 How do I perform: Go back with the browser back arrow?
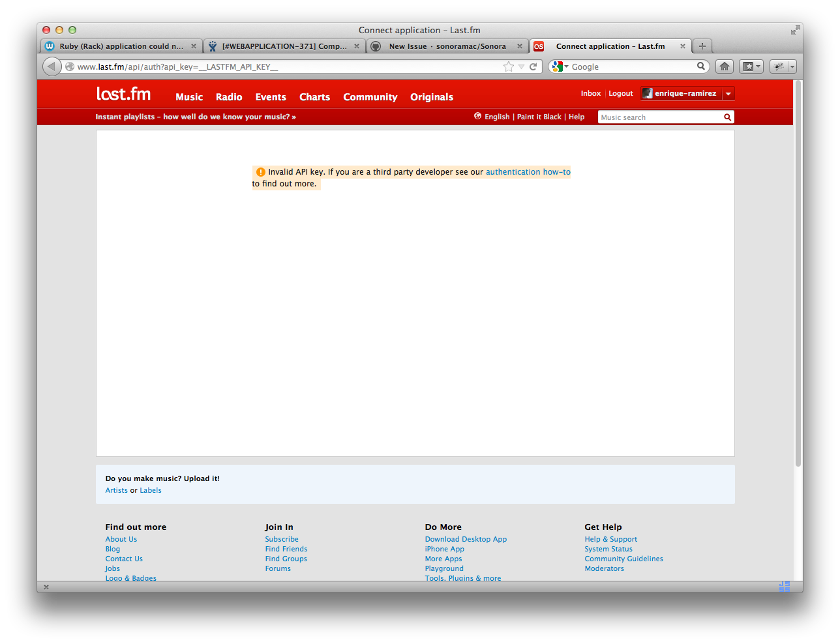tap(52, 66)
